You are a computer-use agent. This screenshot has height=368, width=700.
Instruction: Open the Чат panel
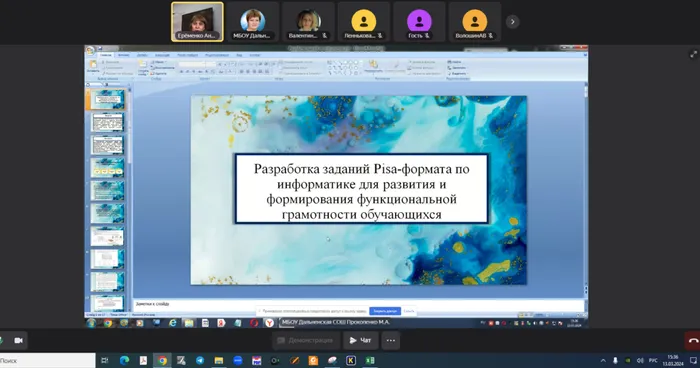point(361,340)
